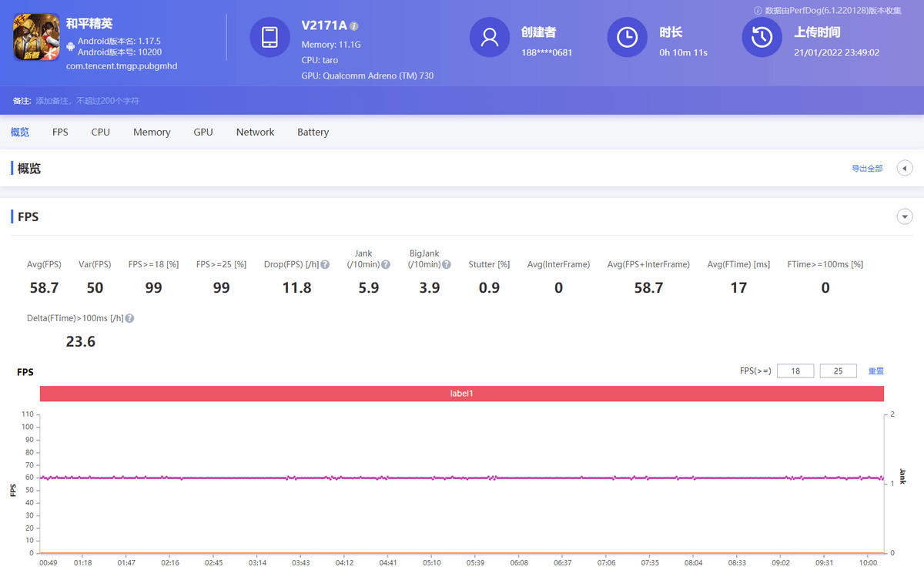Collapse the 概览 overview section arrow

point(905,168)
